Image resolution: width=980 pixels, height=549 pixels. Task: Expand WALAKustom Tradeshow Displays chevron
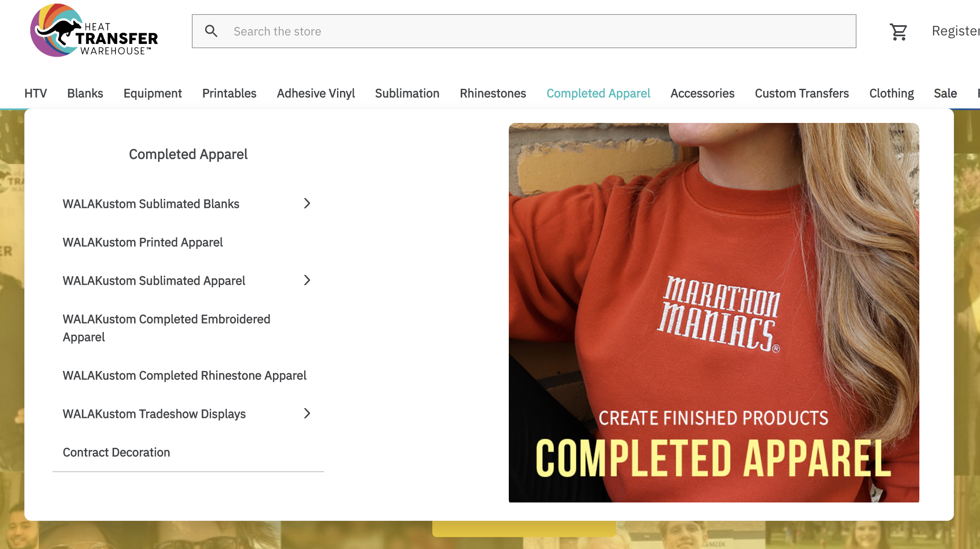coord(307,413)
